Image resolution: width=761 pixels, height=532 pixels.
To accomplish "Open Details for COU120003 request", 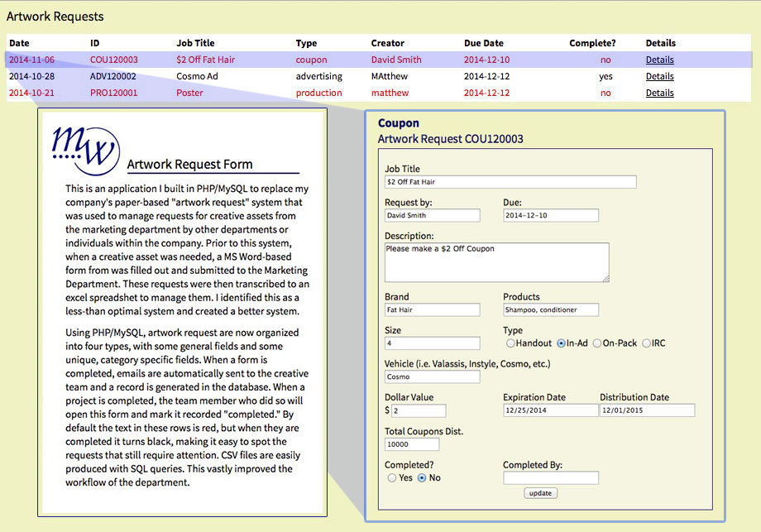I will point(659,60).
